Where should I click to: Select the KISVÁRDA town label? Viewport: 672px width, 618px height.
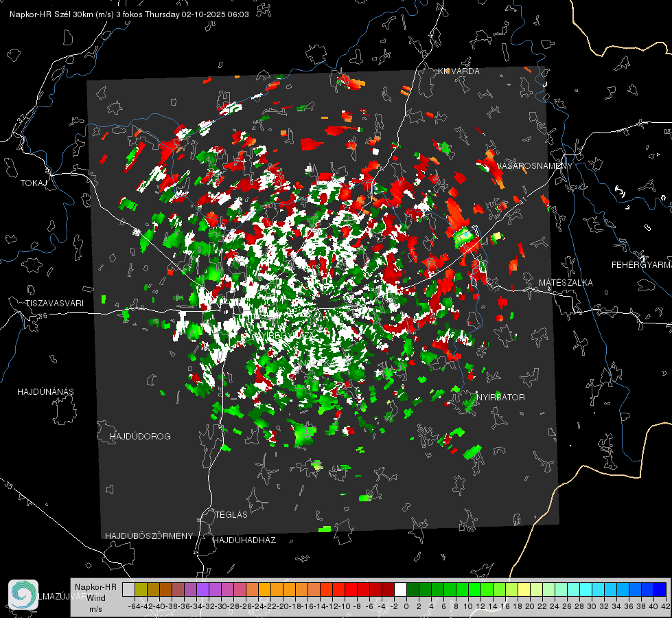[459, 71]
